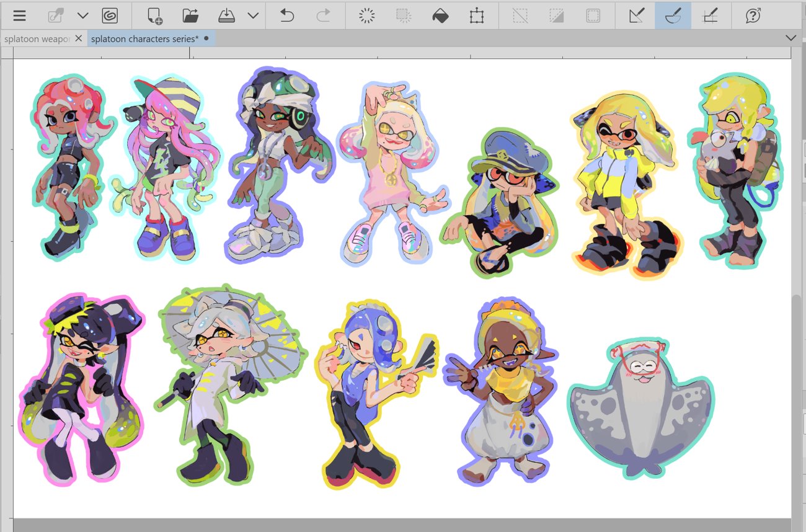Image resolution: width=806 pixels, height=532 pixels.
Task: Click the grayed Redo arrow
Action: pos(323,16)
